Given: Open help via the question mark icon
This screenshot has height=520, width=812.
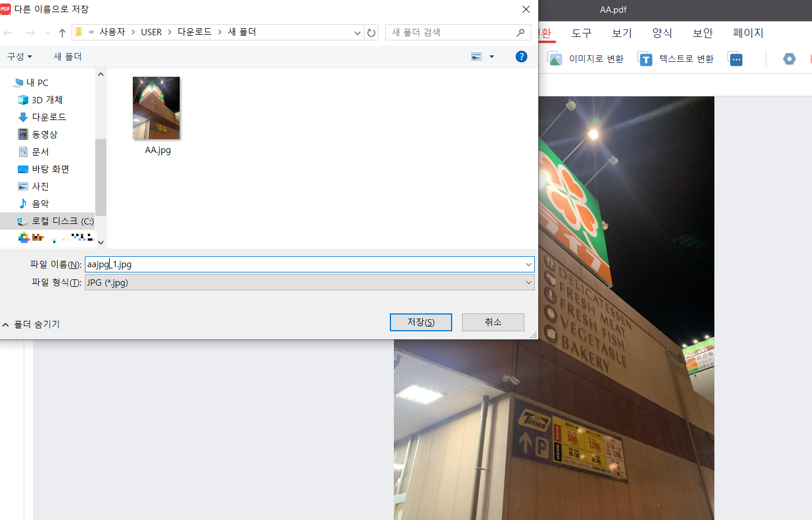Looking at the screenshot, I should click(521, 56).
